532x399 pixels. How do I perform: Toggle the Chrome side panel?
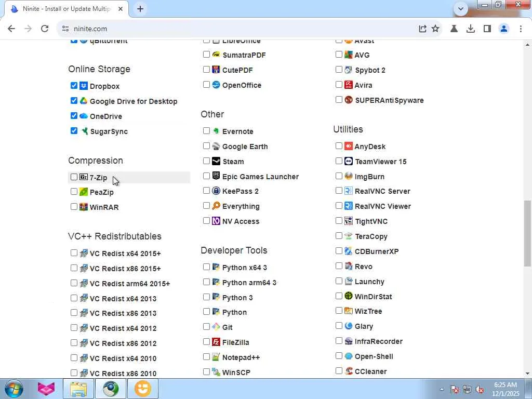[487, 29]
